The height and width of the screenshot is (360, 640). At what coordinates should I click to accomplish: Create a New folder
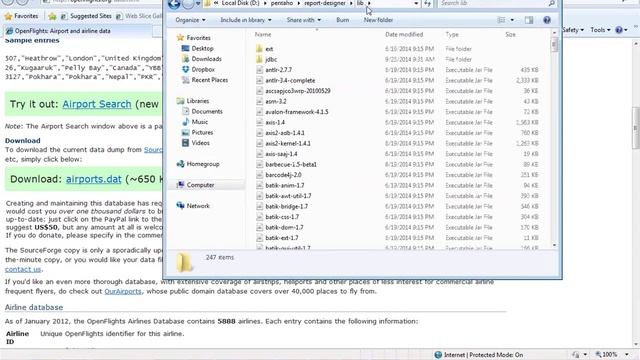[378, 20]
